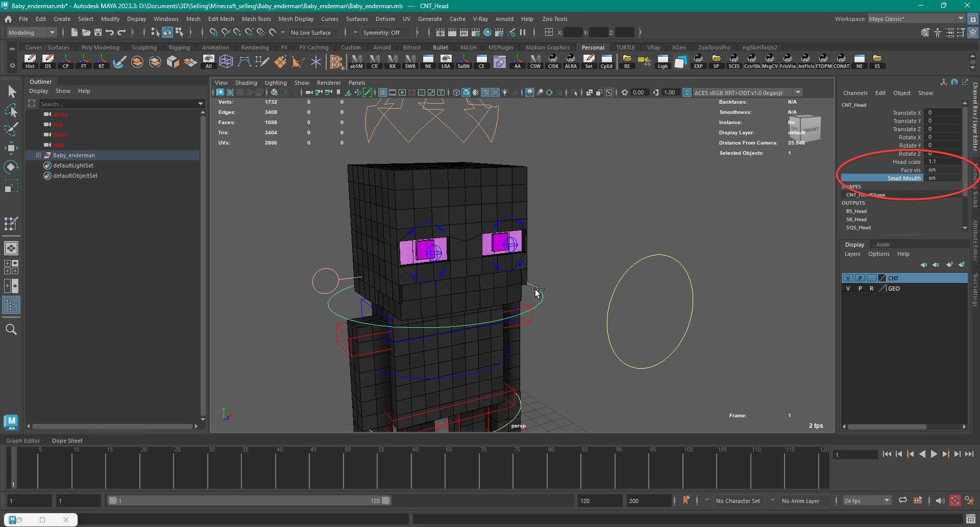Click the FT freeze transforms shelf button
This screenshot has width=980, height=527.
84,62
